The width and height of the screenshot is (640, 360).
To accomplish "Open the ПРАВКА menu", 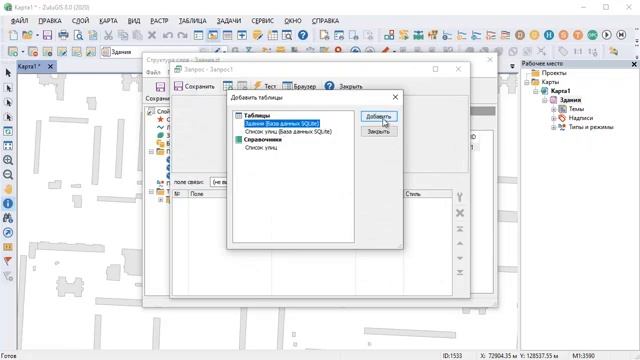I will 50,21.
